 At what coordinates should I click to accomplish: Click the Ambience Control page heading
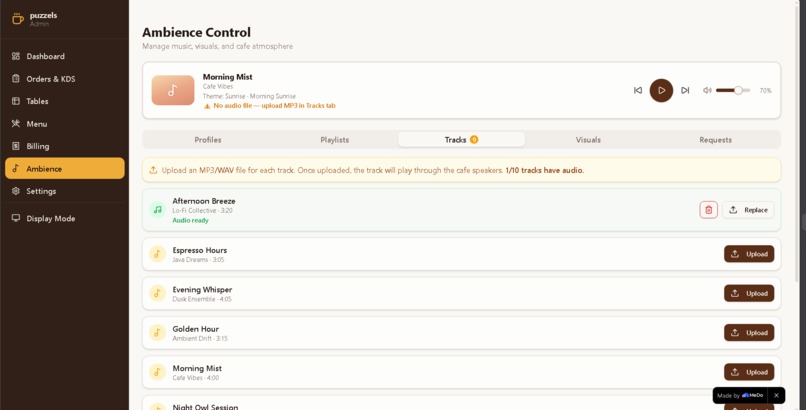(x=196, y=32)
